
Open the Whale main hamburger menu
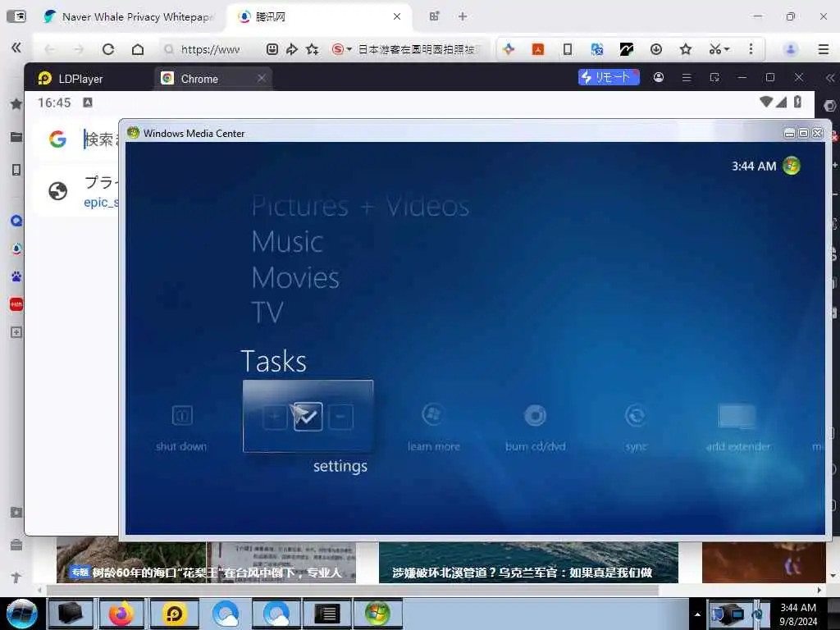(x=824, y=49)
